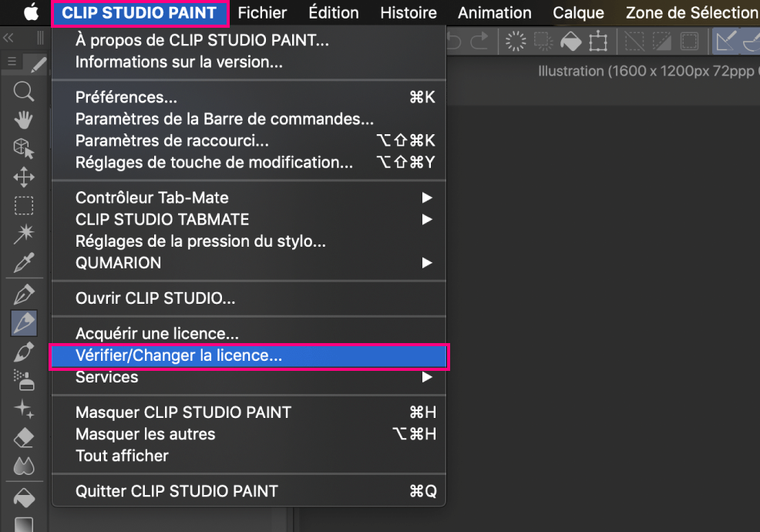
Task: Select the Move layer tool
Action: (24, 177)
